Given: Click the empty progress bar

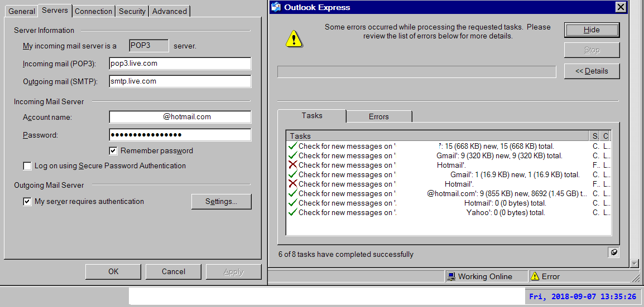Looking at the screenshot, I should click(416, 72).
